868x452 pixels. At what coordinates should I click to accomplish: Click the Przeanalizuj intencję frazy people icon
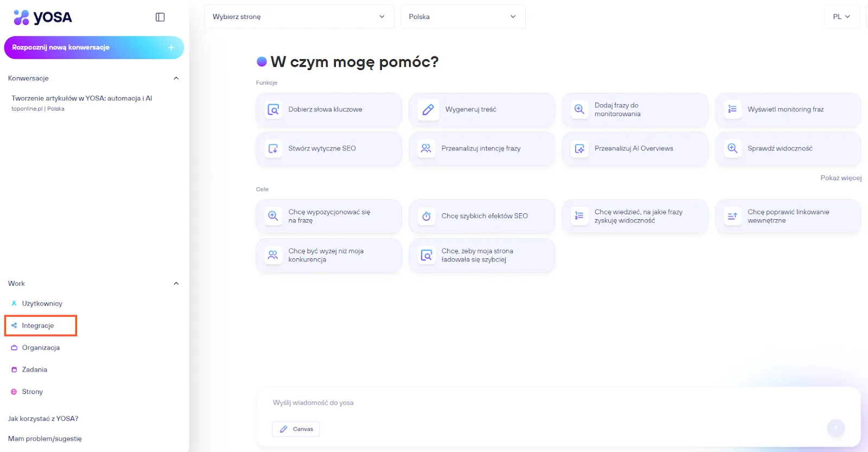426,148
